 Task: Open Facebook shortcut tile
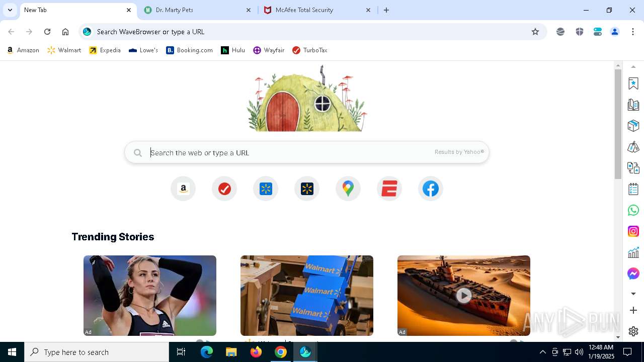(431, 189)
